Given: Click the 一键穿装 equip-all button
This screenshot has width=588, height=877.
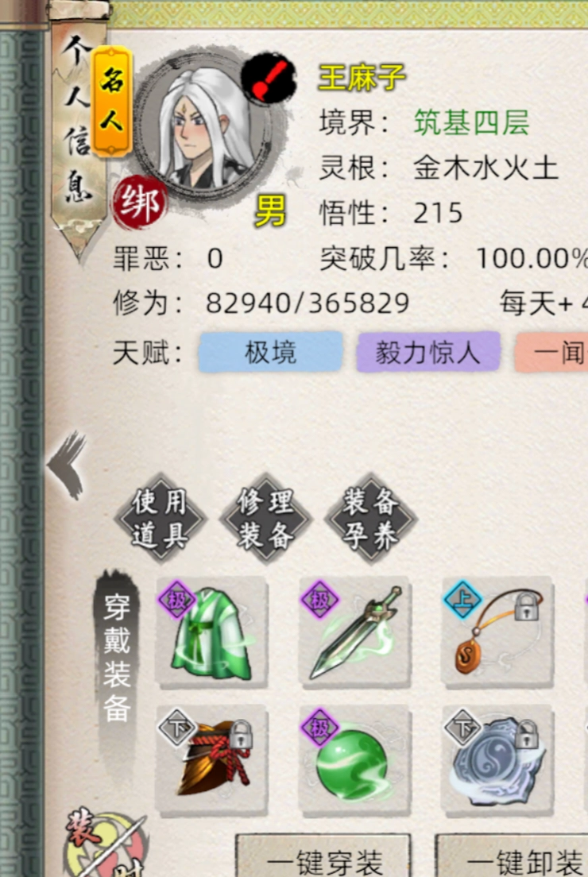Looking at the screenshot, I should click(x=323, y=856).
